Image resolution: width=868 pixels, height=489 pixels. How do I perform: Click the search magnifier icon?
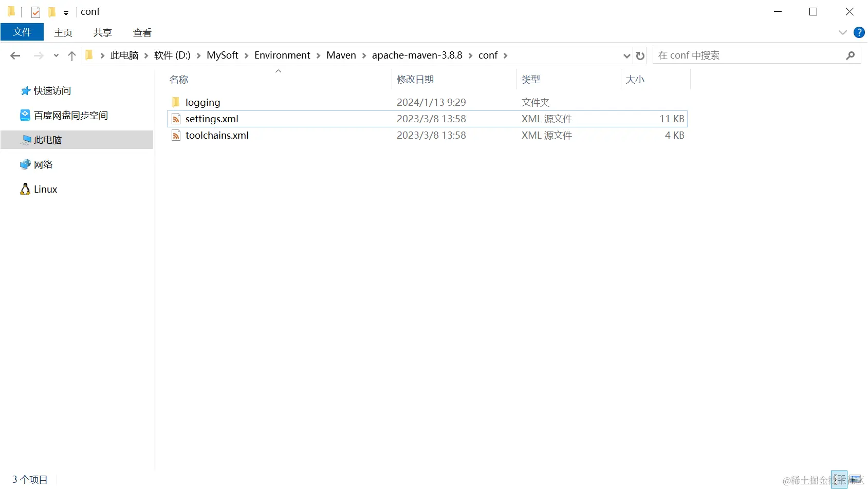pos(850,55)
